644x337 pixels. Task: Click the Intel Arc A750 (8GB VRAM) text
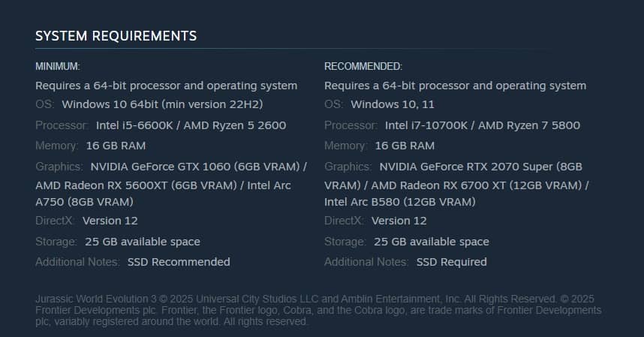(84, 202)
